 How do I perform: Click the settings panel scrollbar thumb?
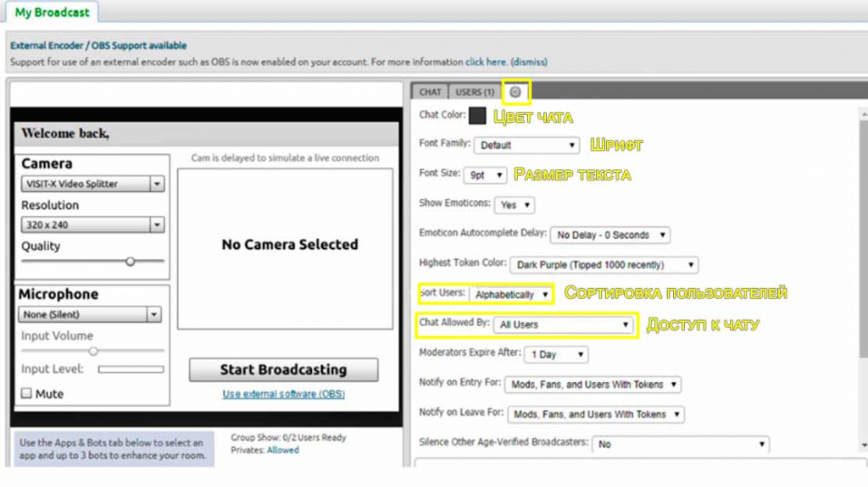(x=864, y=238)
